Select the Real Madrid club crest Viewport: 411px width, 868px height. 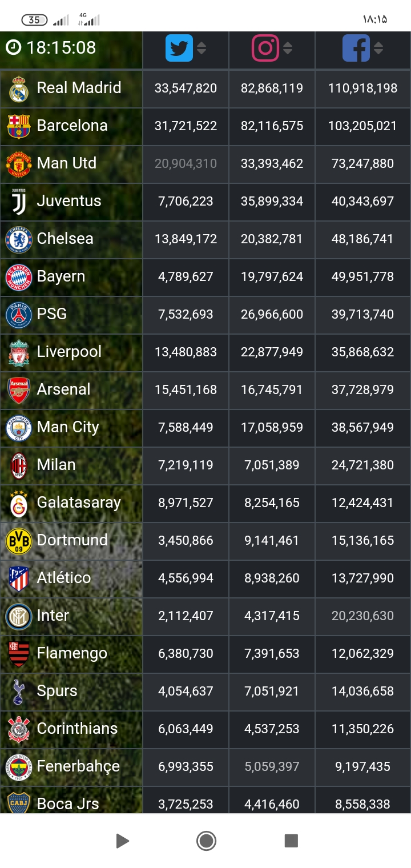tap(19, 89)
